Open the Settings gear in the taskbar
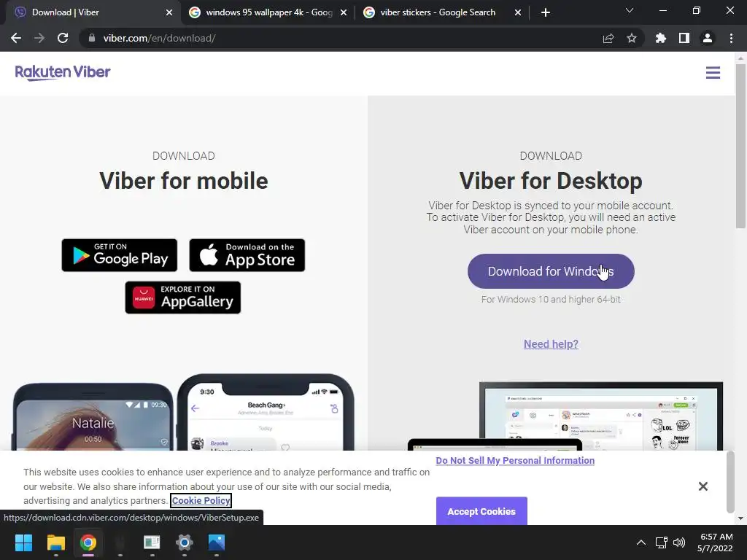 point(185,542)
